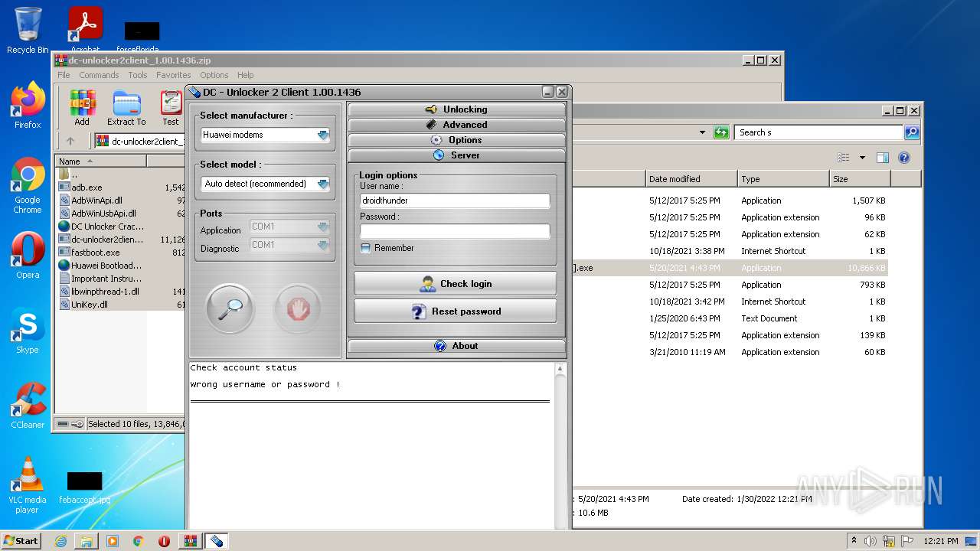
Task: Expand the About section
Action: point(456,346)
